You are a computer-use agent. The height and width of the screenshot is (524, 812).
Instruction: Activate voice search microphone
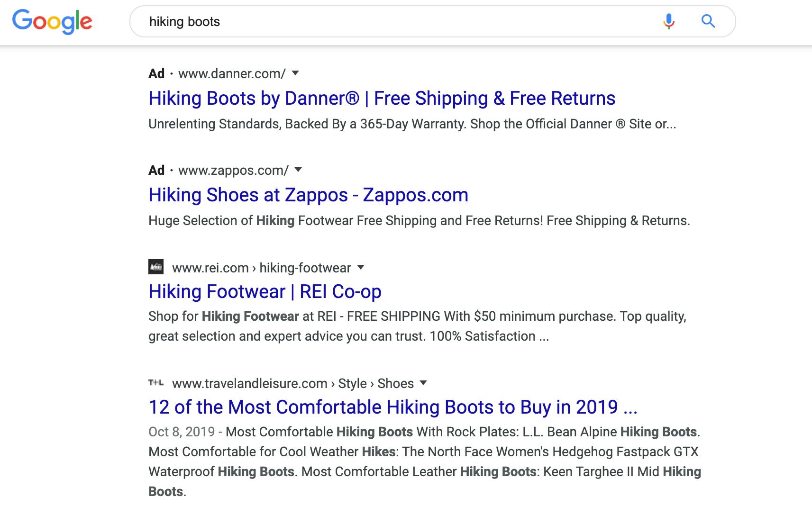[x=668, y=21]
